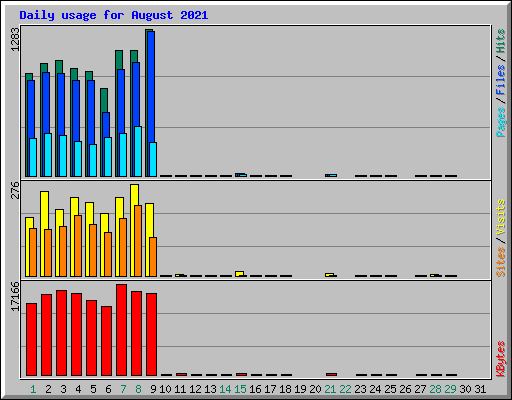512x400 pixels.
Task: Click day 26 on the date axis
Action: click(x=405, y=389)
